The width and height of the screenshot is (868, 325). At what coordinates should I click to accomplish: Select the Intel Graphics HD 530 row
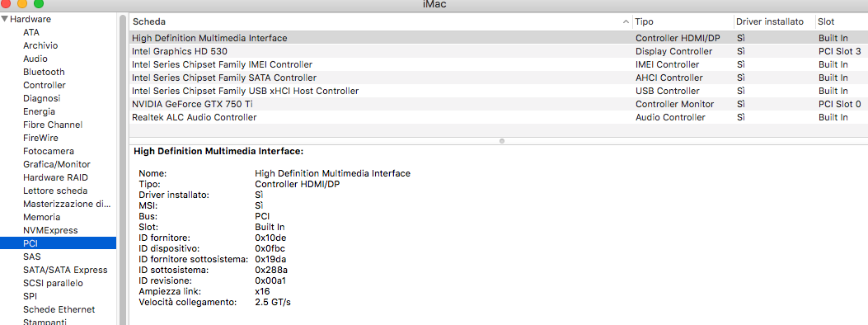pyautogui.click(x=498, y=51)
